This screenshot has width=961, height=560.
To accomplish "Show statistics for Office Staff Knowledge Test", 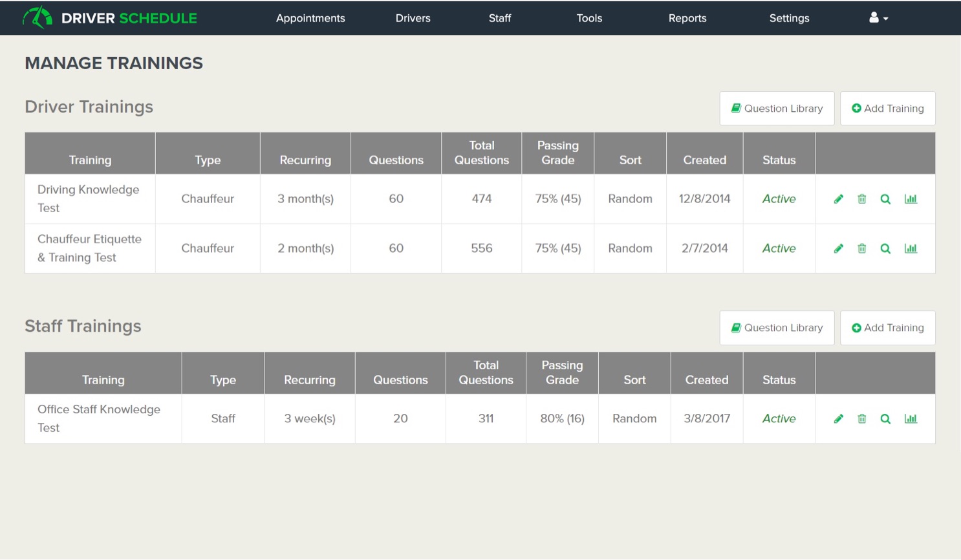I will pos(911,419).
